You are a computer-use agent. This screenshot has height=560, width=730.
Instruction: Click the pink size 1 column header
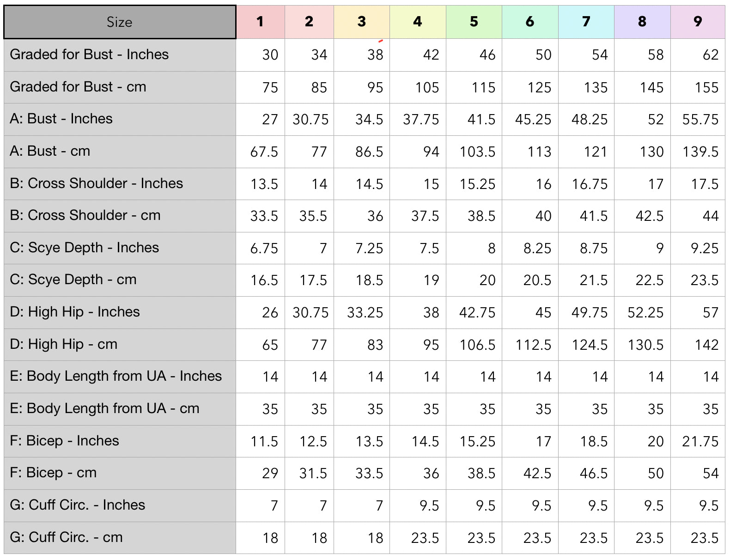pos(260,22)
